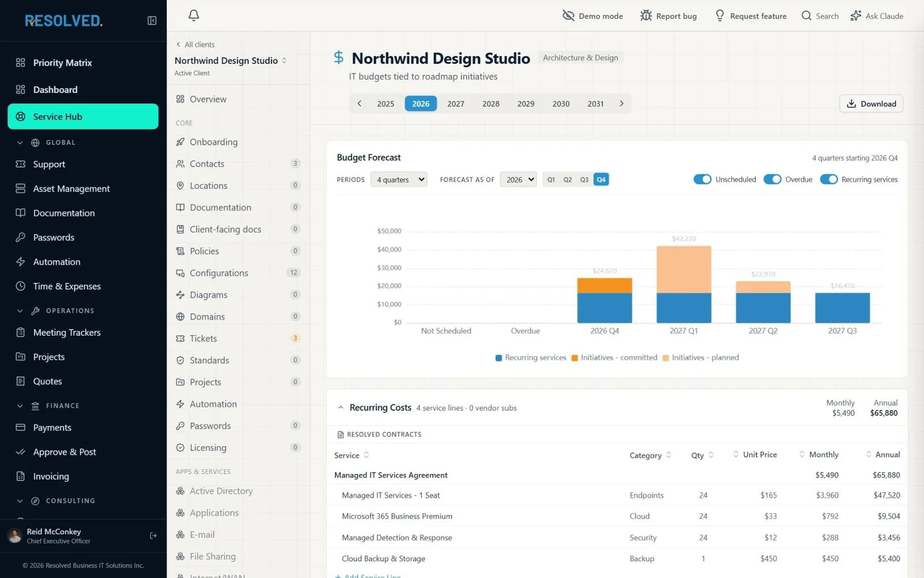Toggle the Recurring services switch
The width and height of the screenshot is (924, 578).
[x=829, y=179]
